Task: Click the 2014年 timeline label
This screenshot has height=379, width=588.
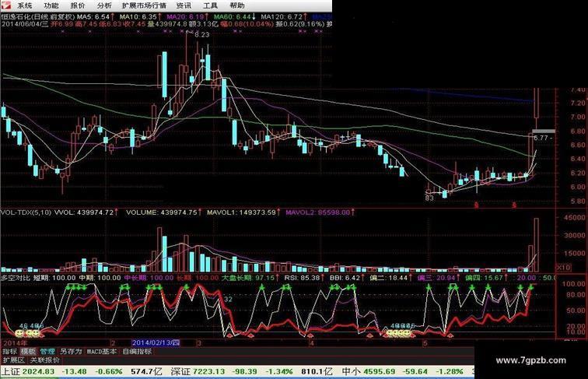Action: [16, 343]
